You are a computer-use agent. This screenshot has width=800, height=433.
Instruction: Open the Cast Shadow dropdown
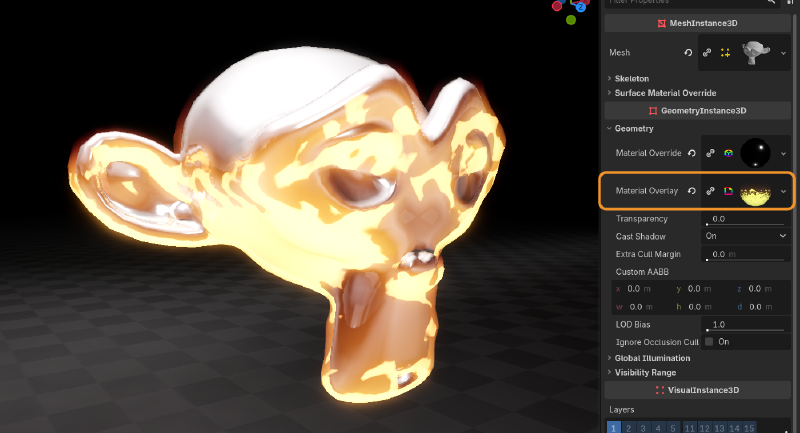point(746,236)
